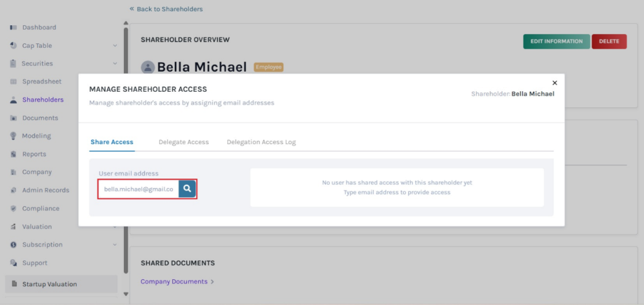The width and height of the screenshot is (644, 305).
Task: Click the user email address input field
Action: [x=138, y=189]
